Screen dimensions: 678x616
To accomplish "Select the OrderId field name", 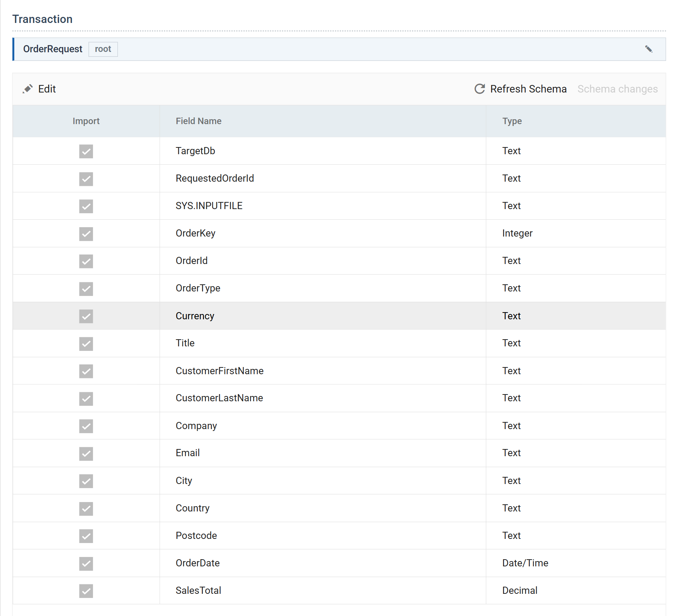I will click(x=192, y=261).
